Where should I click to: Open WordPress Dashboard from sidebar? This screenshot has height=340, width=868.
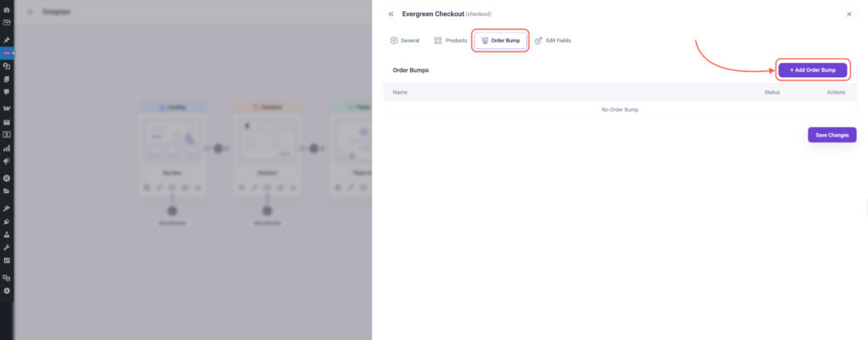point(7,11)
